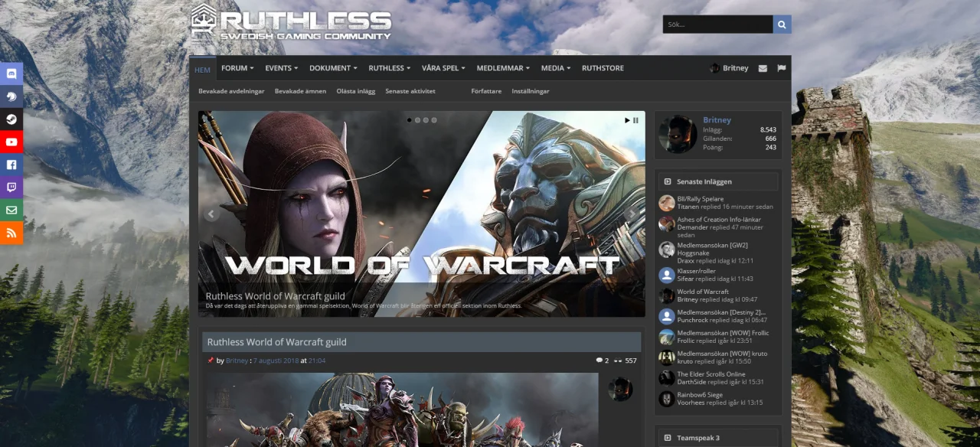Expand the DOKUMENT dropdown menu

(x=333, y=68)
